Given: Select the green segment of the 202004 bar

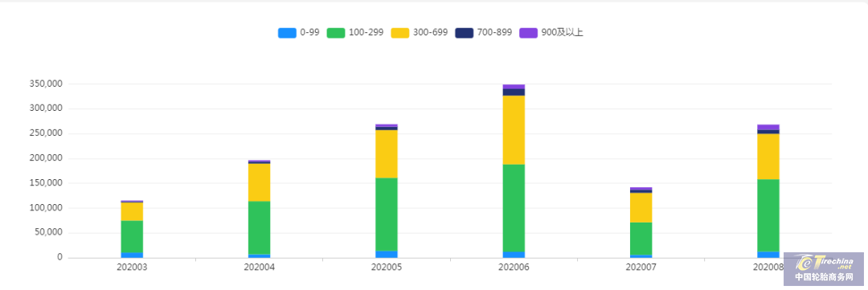Looking at the screenshot, I should tap(259, 227).
